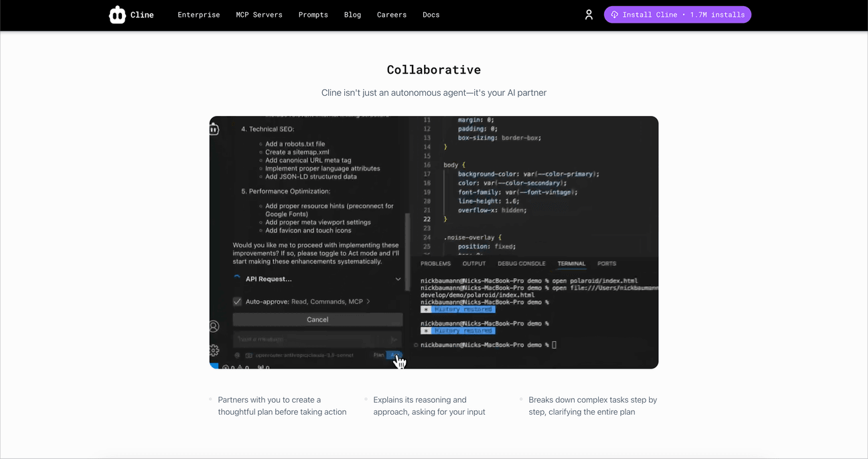868x459 pixels.
Task: Click the Cline logo in the top navbar
Action: pyautogui.click(x=131, y=14)
